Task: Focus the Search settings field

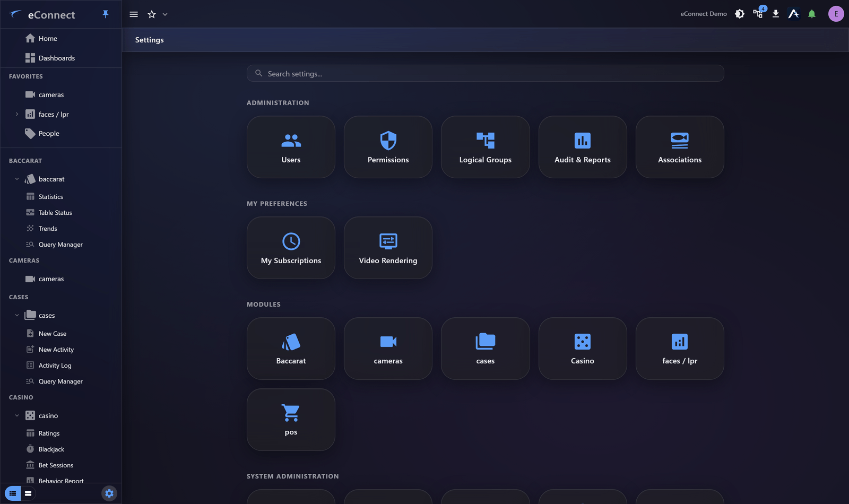Action: coord(486,73)
